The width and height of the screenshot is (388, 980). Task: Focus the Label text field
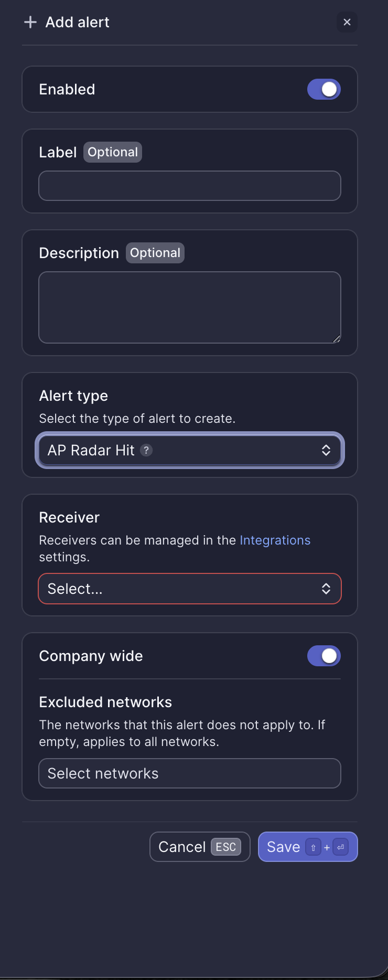(189, 186)
